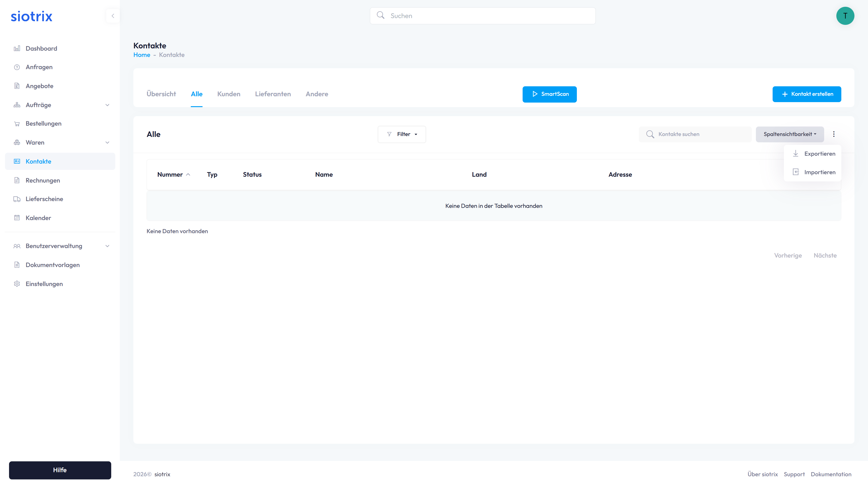Start SmartScan

549,94
